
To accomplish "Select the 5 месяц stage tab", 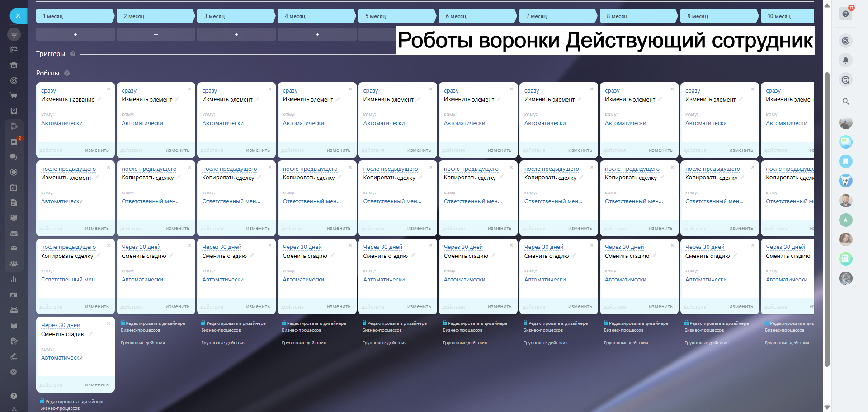I will pyautogui.click(x=397, y=16).
